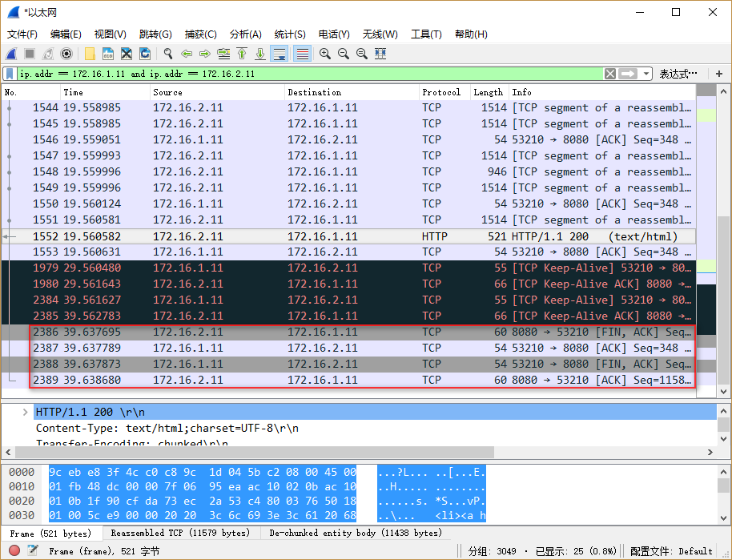
Task: Open the 统计(S) menu
Action: [x=290, y=34]
